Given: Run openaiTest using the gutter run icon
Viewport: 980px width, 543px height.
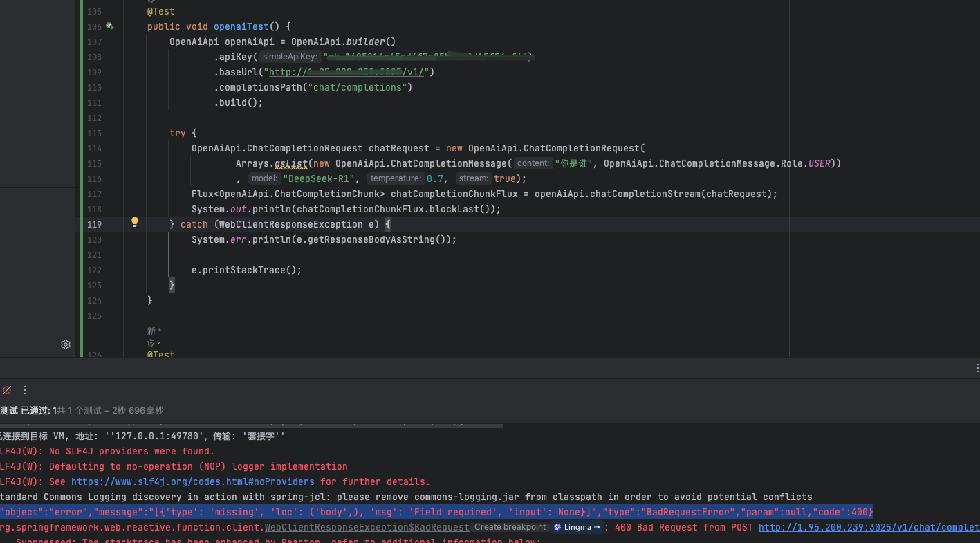Looking at the screenshot, I should (109, 26).
